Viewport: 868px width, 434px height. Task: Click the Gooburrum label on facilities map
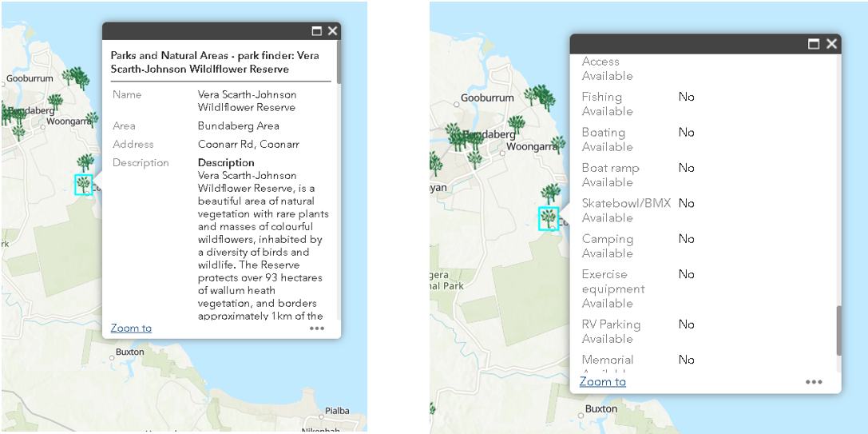(x=488, y=98)
